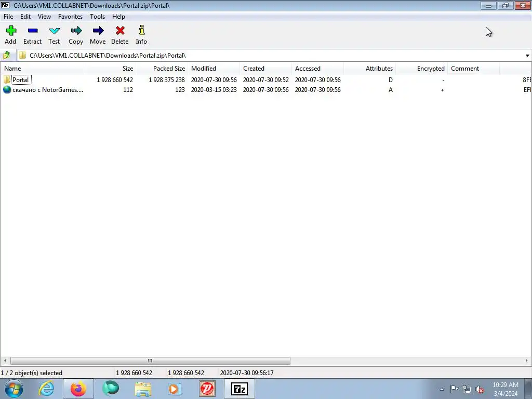Screen dimensions: 532x399
Task: Click the muted volume tray icon
Action: click(480, 389)
